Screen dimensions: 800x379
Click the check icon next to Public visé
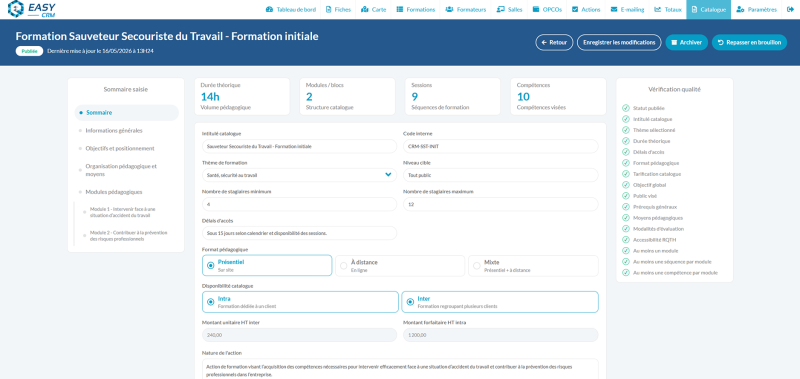(x=626, y=196)
